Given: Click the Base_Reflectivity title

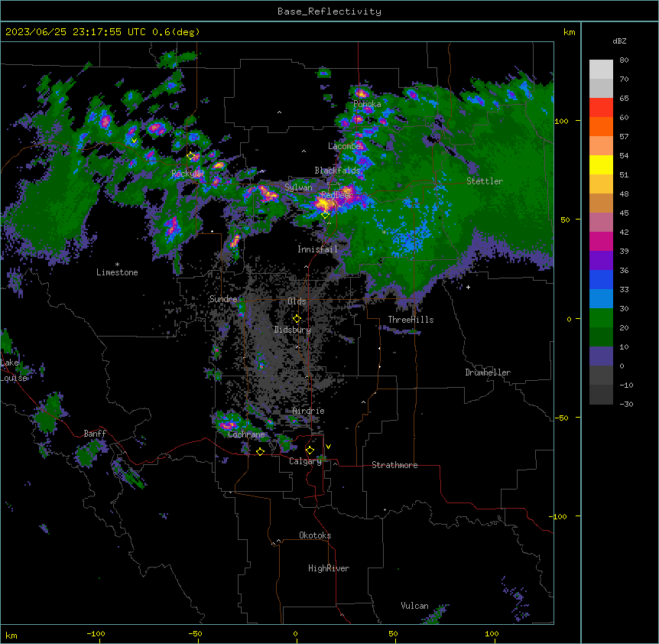Looking at the screenshot, I should (329, 11).
